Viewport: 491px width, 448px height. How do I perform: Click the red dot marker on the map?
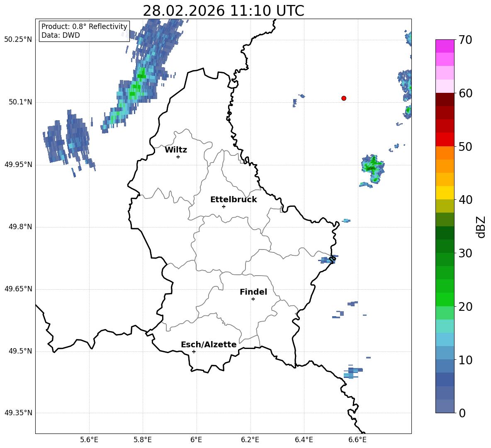pyautogui.click(x=344, y=98)
